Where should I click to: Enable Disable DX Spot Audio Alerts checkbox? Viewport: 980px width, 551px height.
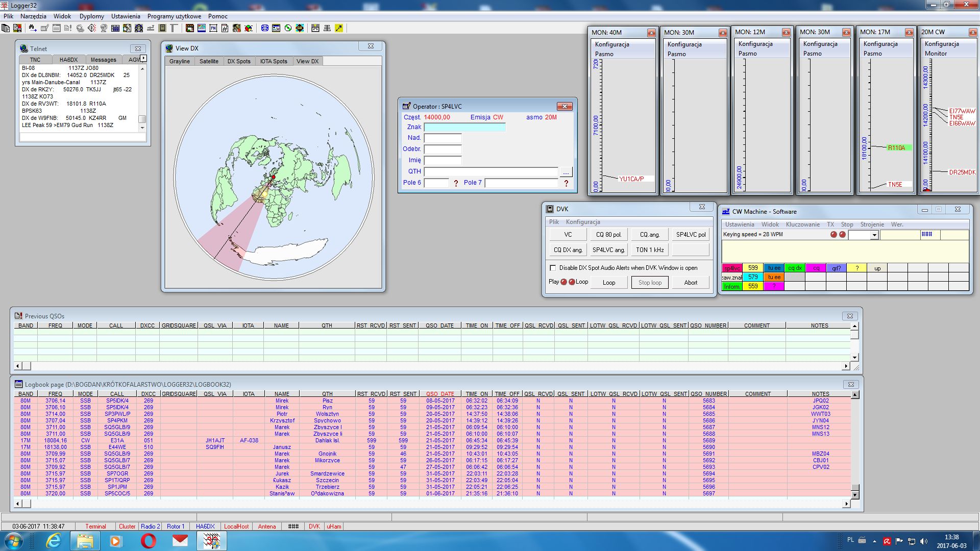point(553,268)
